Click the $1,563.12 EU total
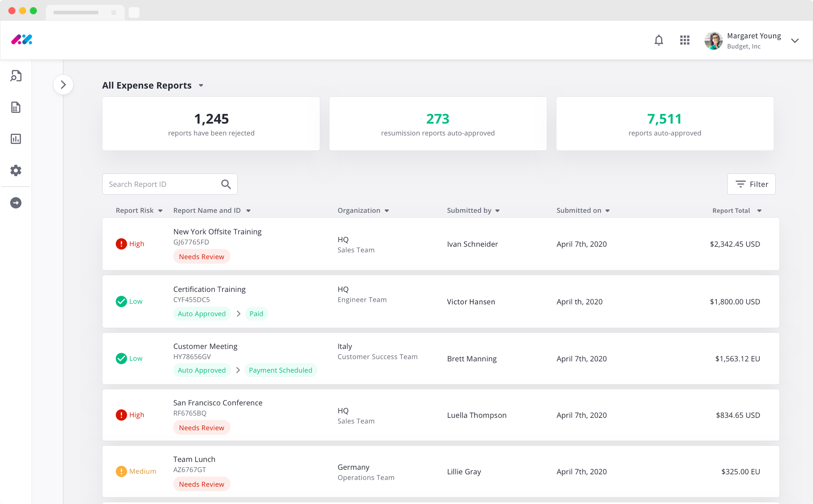813x504 pixels. click(737, 359)
